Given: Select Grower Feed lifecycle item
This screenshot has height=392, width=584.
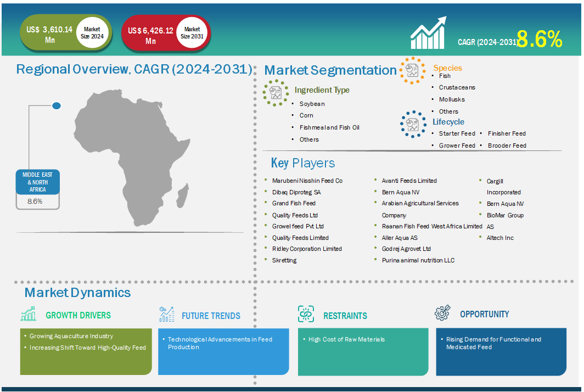Looking at the screenshot, I should pyautogui.click(x=457, y=145).
